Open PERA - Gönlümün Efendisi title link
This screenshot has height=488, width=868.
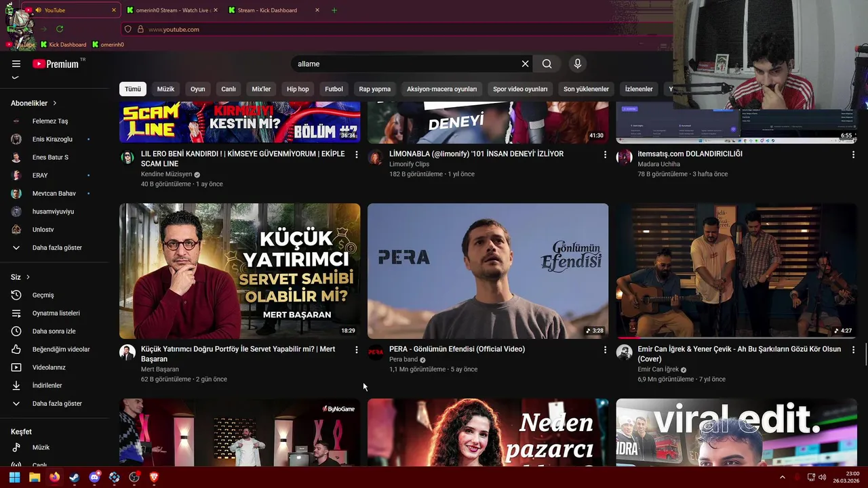tap(457, 349)
